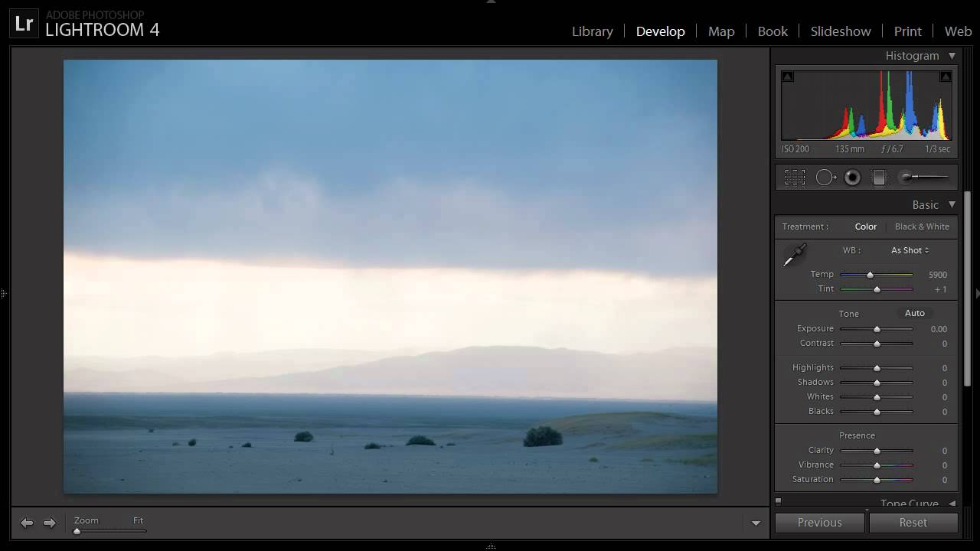Select the Adjustment Brush tool

coord(924,178)
